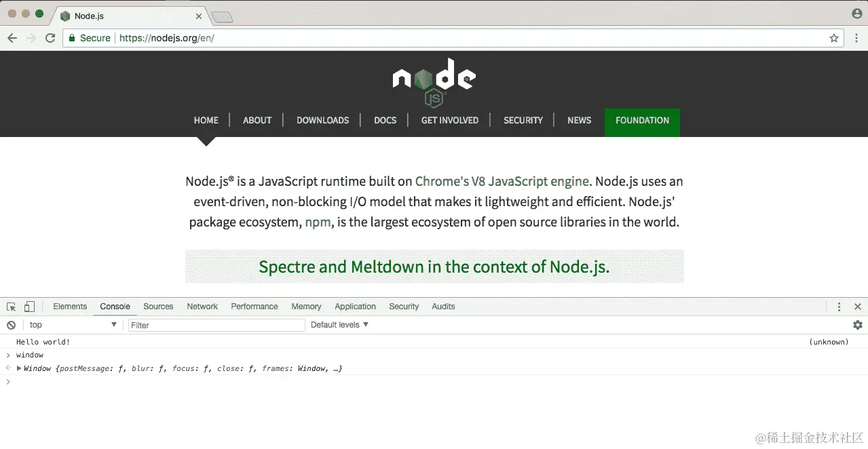Go to the DOWNLOADS page
868x449 pixels.
pyautogui.click(x=322, y=121)
